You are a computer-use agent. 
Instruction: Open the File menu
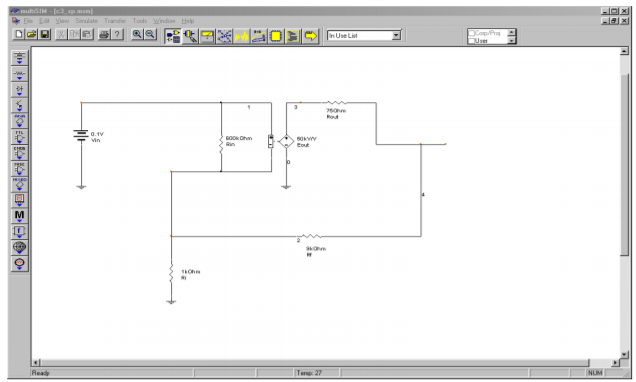click(x=28, y=21)
